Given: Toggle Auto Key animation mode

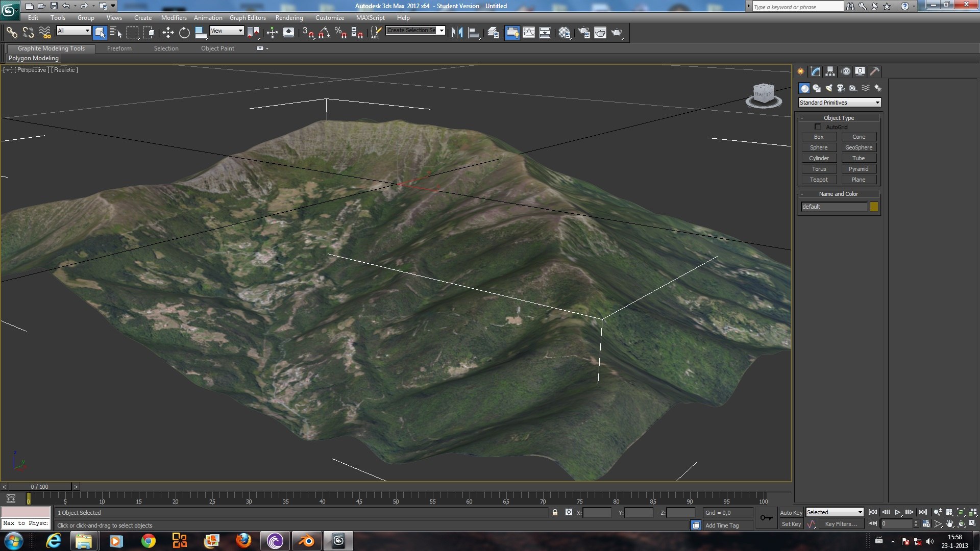Looking at the screenshot, I should point(791,513).
